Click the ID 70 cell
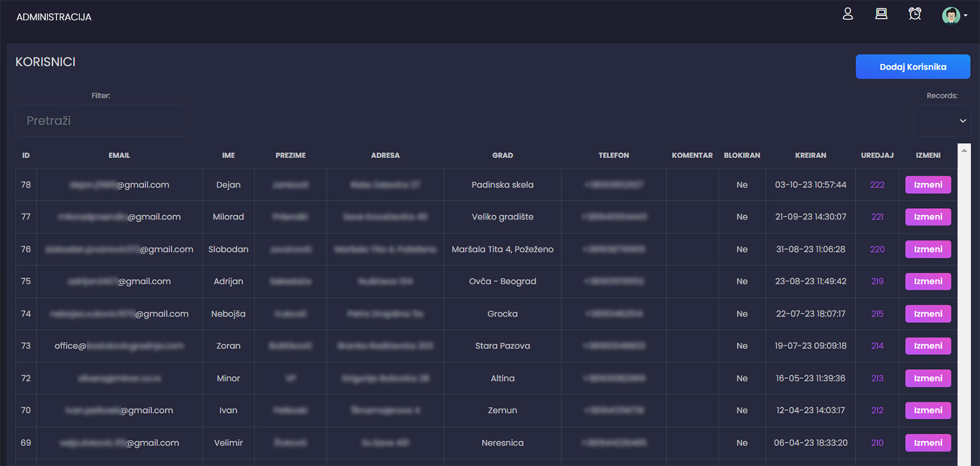The height and width of the screenshot is (466, 980). point(26,411)
